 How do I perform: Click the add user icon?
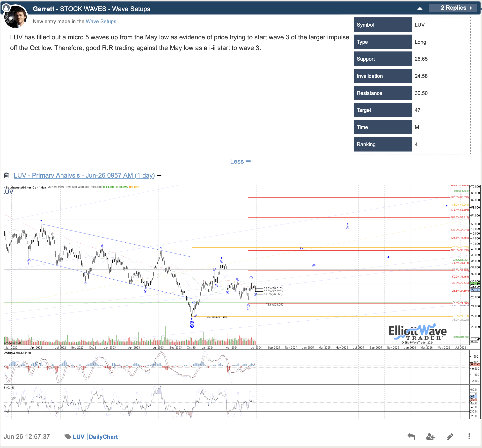coord(430,436)
